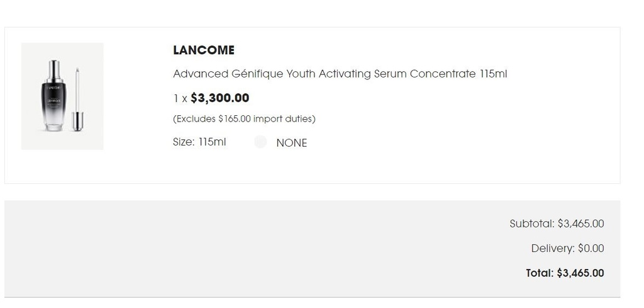644x308 pixels.
Task: Click the bold Total label
Action: [x=540, y=273]
